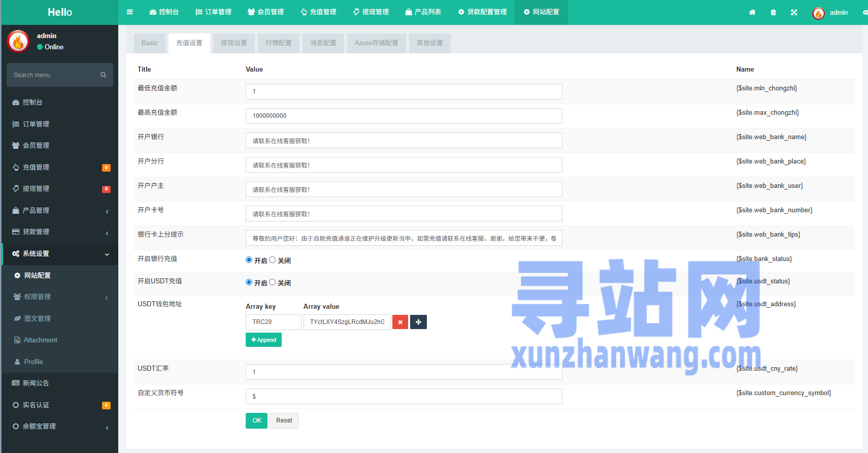The image size is (868, 453).
Task: Click the 充值管理 badge showing 0
Action: coord(106,168)
